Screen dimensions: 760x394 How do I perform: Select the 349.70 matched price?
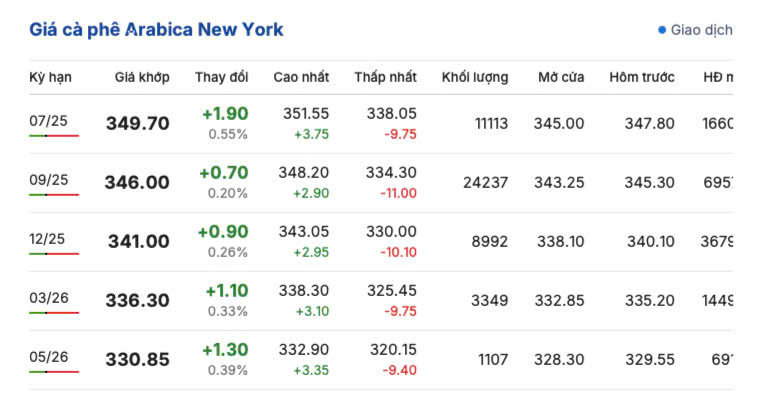(138, 123)
